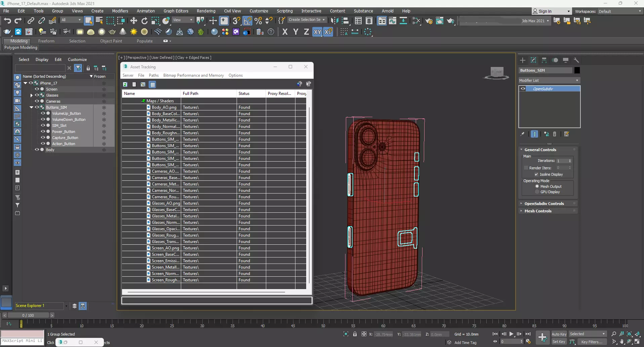Hide the Body object via eye icon
The image size is (644, 347).
(x=37, y=150)
